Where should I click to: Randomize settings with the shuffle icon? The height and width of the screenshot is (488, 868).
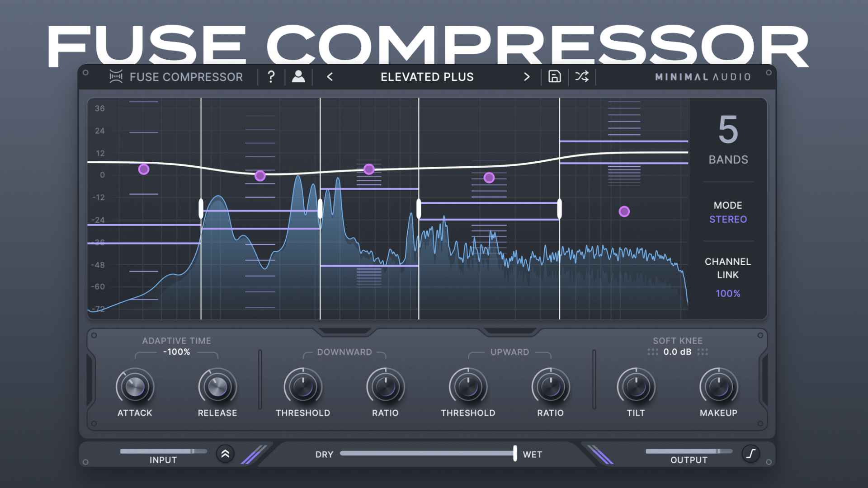point(581,77)
